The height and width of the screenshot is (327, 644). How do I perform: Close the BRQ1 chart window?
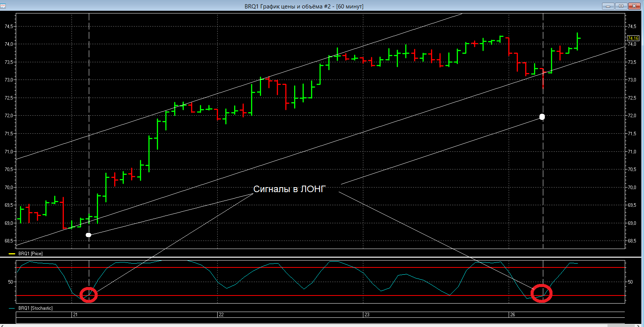point(634,6)
